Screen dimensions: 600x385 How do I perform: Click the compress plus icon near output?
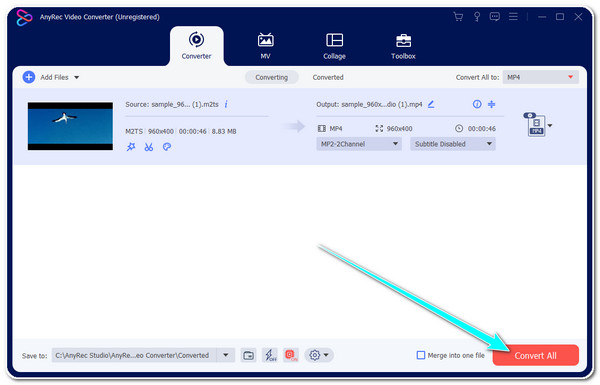coord(492,104)
